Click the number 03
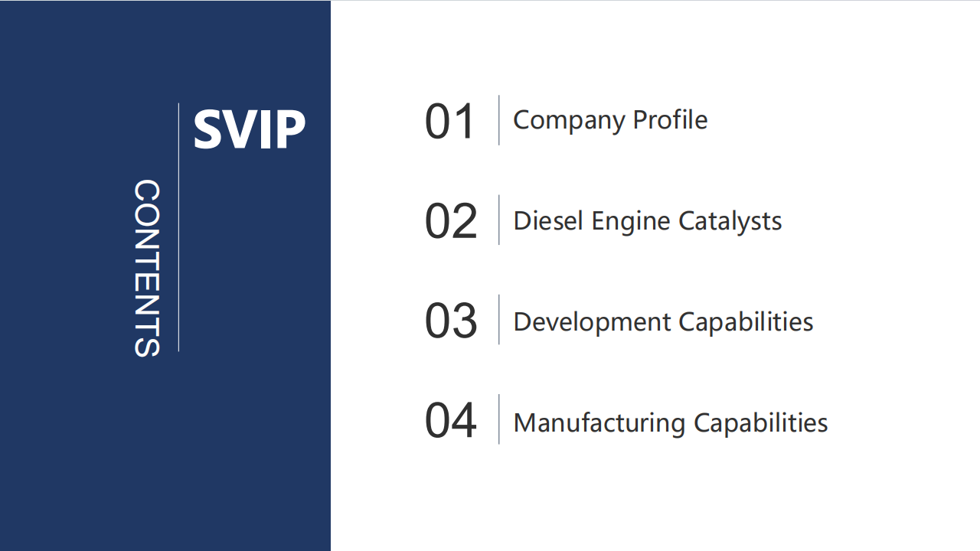This screenshot has height=551, width=980. (451, 321)
